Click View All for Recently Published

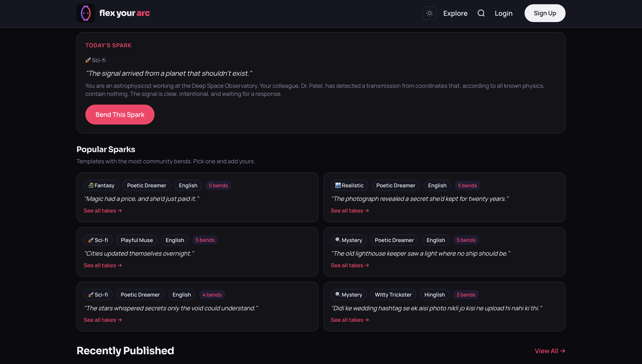click(x=550, y=351)
